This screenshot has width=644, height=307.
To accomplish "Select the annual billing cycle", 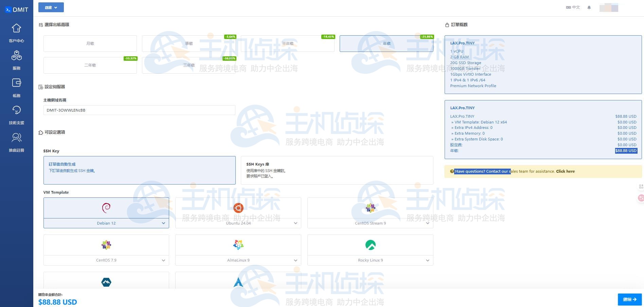I will click(x=387, y=43).
